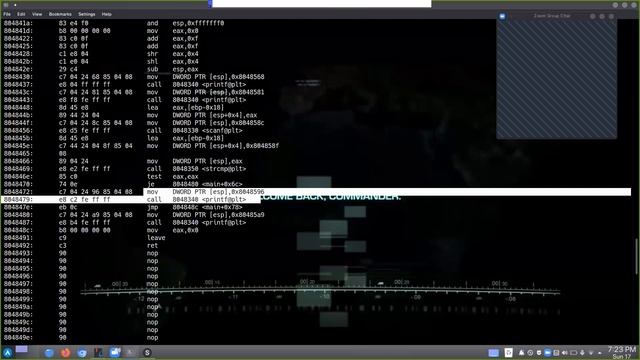
Task: Open the white clipboard tray icon
Action: pos(509,353)
